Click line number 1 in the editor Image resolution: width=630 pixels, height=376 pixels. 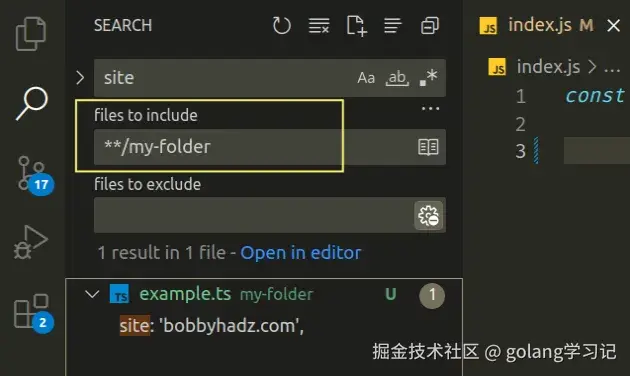(520, 96)
